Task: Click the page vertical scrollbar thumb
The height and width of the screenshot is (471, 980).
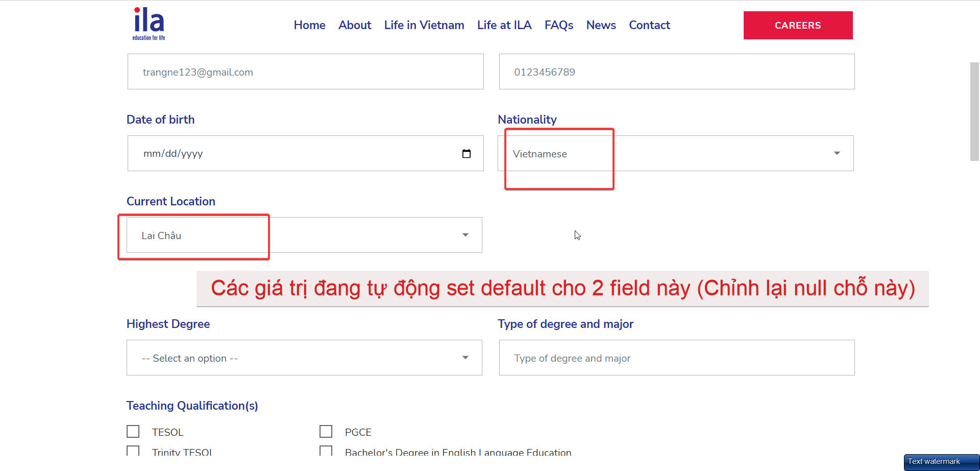Action: click(974, 111)
